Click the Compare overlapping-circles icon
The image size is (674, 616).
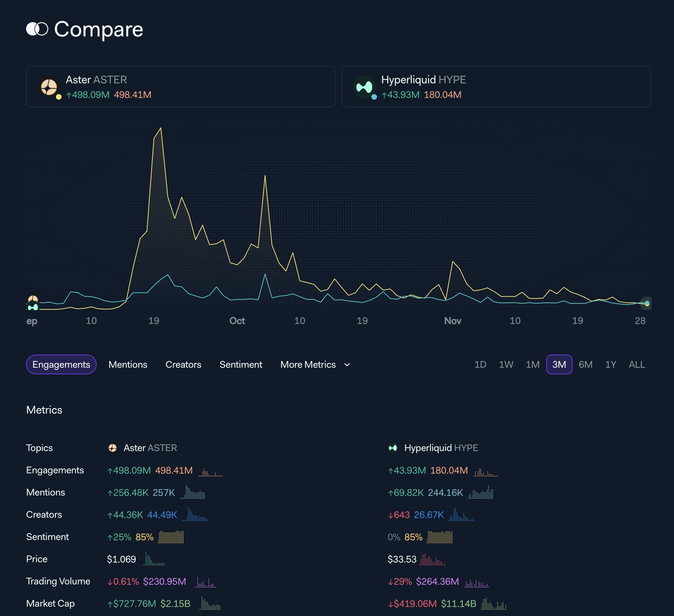point(37,29)
